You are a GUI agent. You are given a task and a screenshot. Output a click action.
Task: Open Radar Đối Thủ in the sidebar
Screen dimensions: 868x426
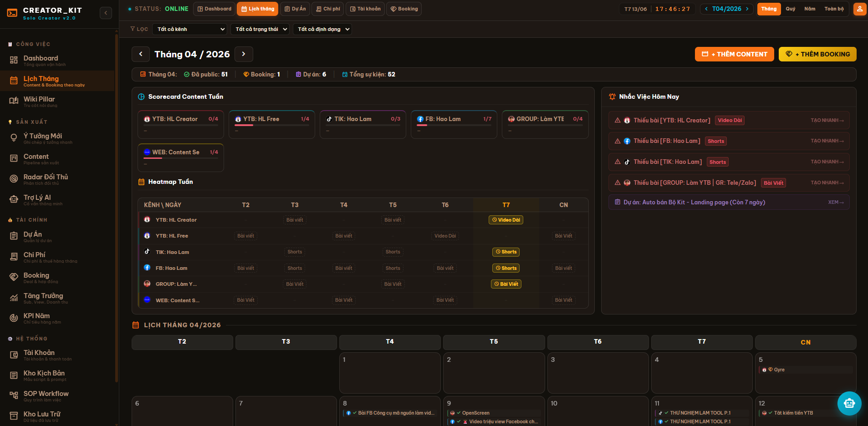[57, 179]
